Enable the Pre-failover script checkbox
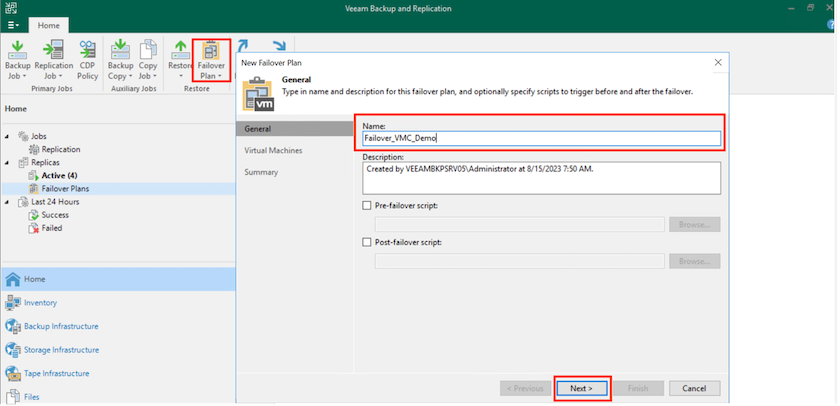This screenshot has height=406, width=840. [x=368, y=206]
